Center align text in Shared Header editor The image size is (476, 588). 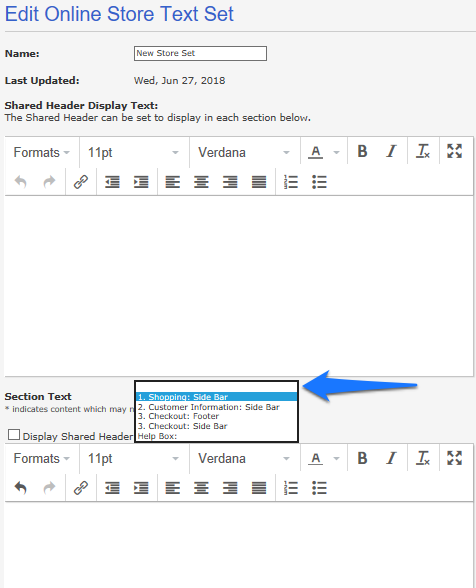click(x=201, y=182)
